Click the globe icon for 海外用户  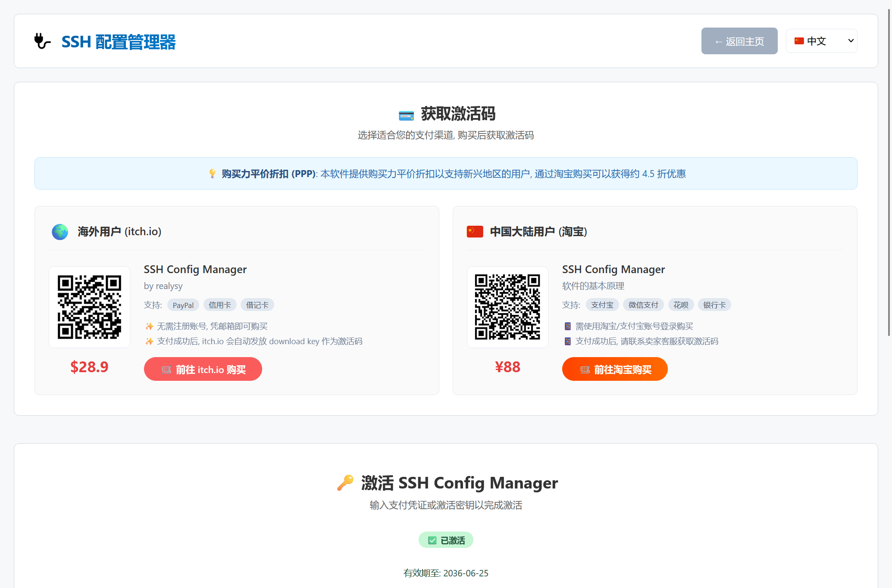coord(60,232)
